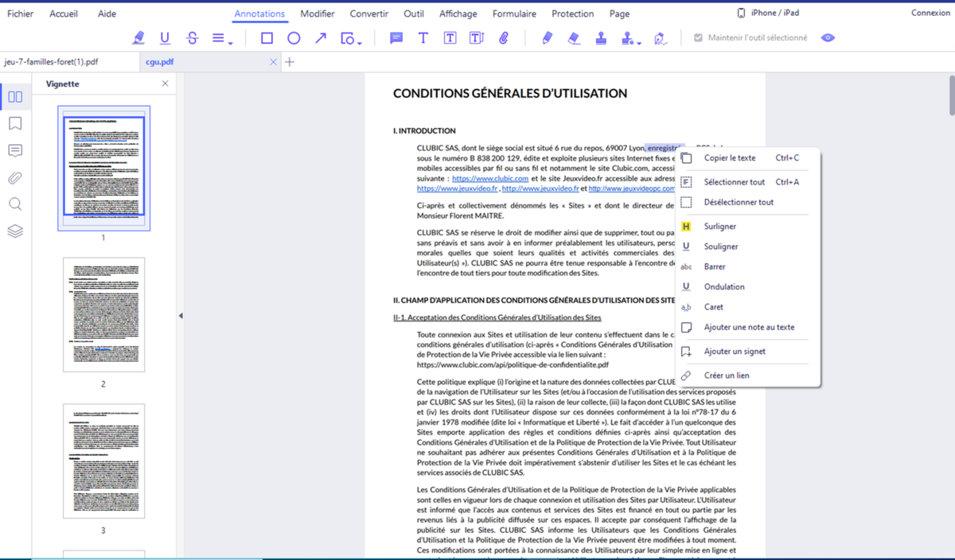955x560 pixels.
Task: Switch to the Convertir tab
Action: (x=369, y=14)
